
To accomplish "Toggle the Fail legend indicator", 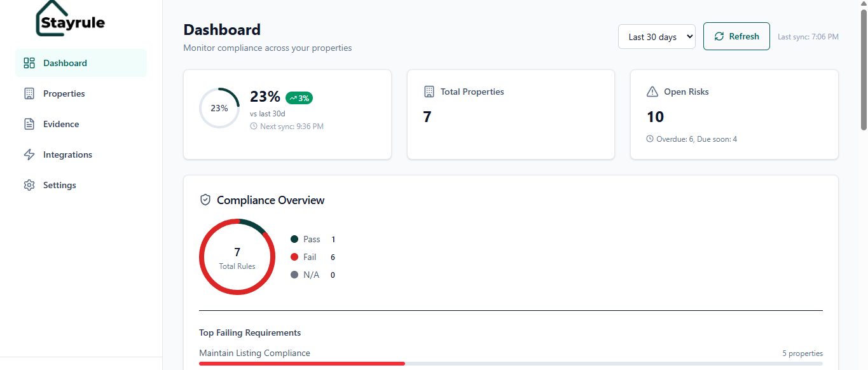I will click(293, 257).
